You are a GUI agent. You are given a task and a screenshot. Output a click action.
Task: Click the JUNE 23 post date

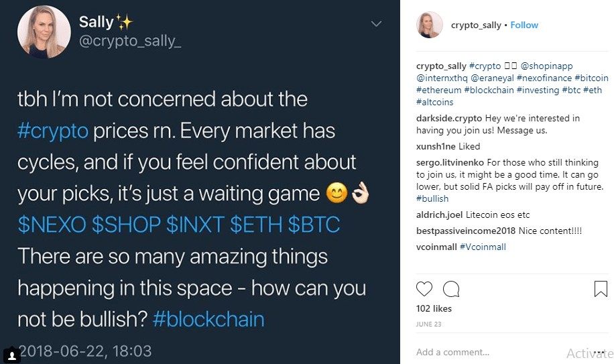click(x=428, y=323)
